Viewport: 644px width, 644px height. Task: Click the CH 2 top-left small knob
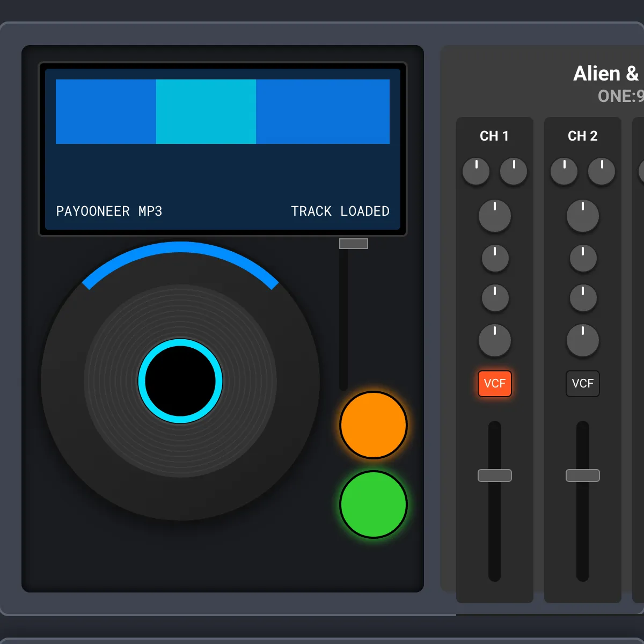[x=564, y=171]
